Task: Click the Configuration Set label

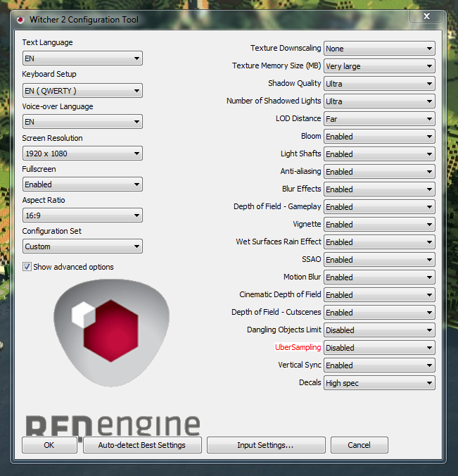Action: tap(52, 231)
